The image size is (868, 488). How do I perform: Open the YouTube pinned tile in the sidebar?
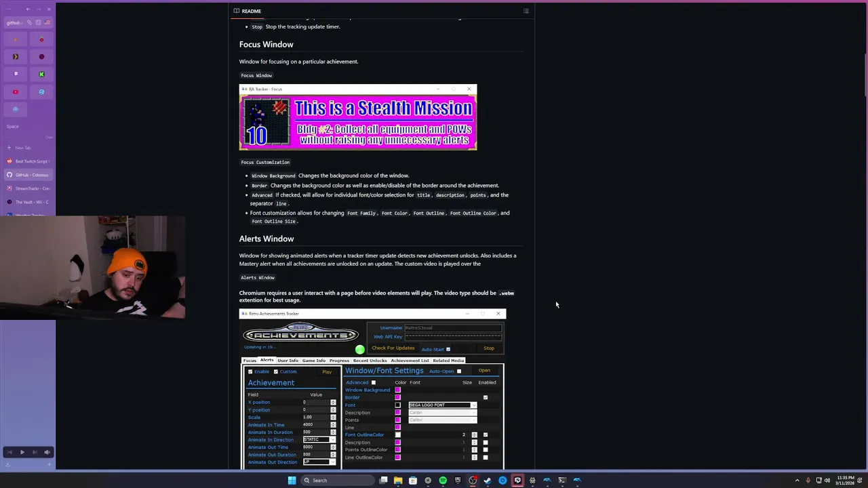click(x=16, y=91)
